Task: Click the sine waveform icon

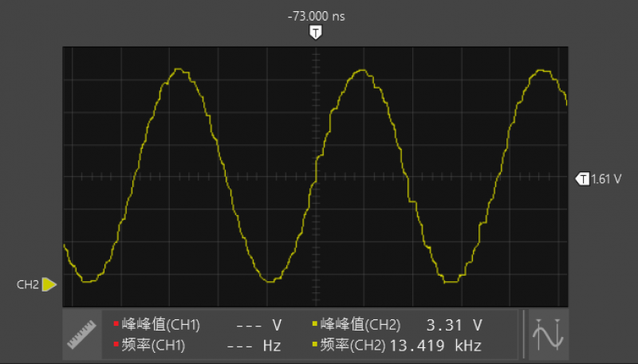Action: click(x=550, y=335)
